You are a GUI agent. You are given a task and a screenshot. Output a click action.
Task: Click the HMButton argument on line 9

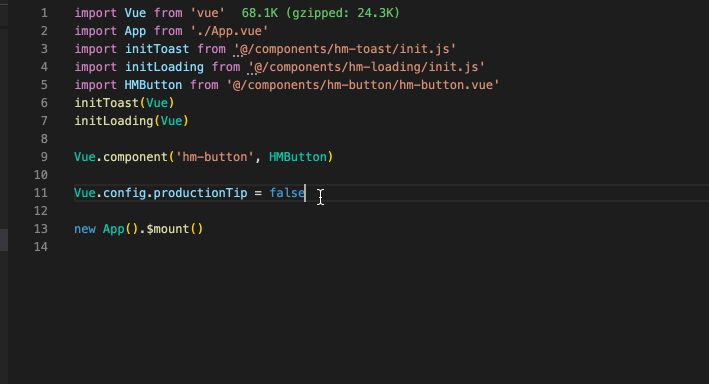click(298, 157)
